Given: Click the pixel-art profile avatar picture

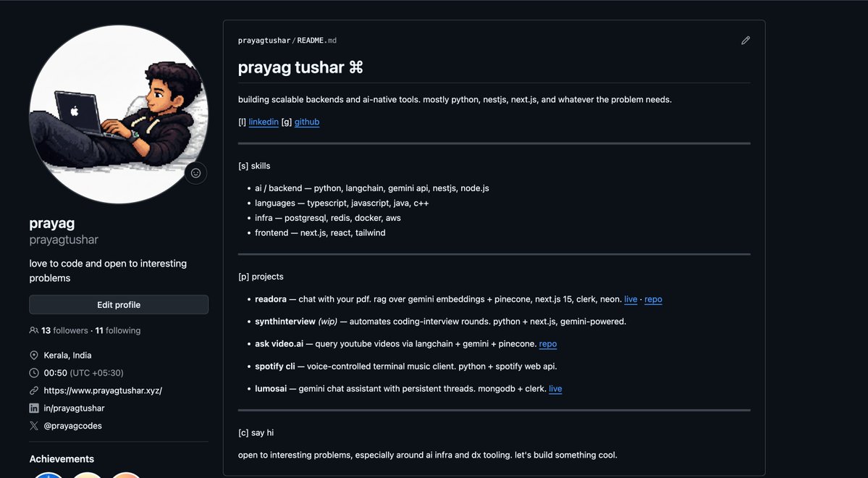Looking at the screenshot, I should point(119,114).
